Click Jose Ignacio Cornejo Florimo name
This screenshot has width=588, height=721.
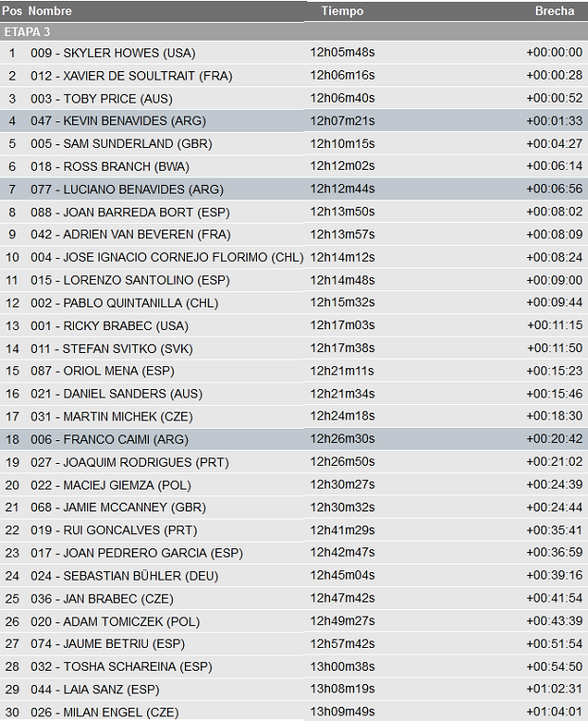[167, 258]
